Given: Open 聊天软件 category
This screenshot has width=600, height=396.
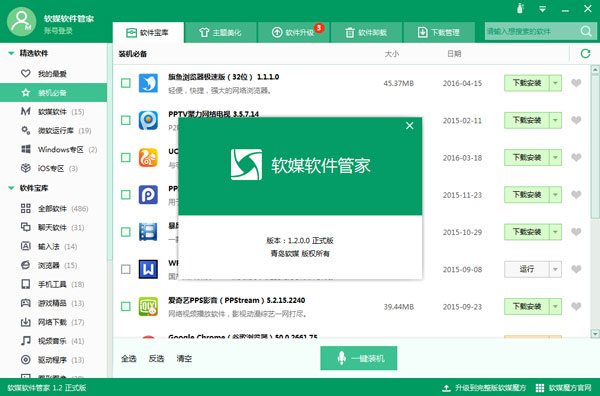Looking at the screenshot, I should pos(53,228).
